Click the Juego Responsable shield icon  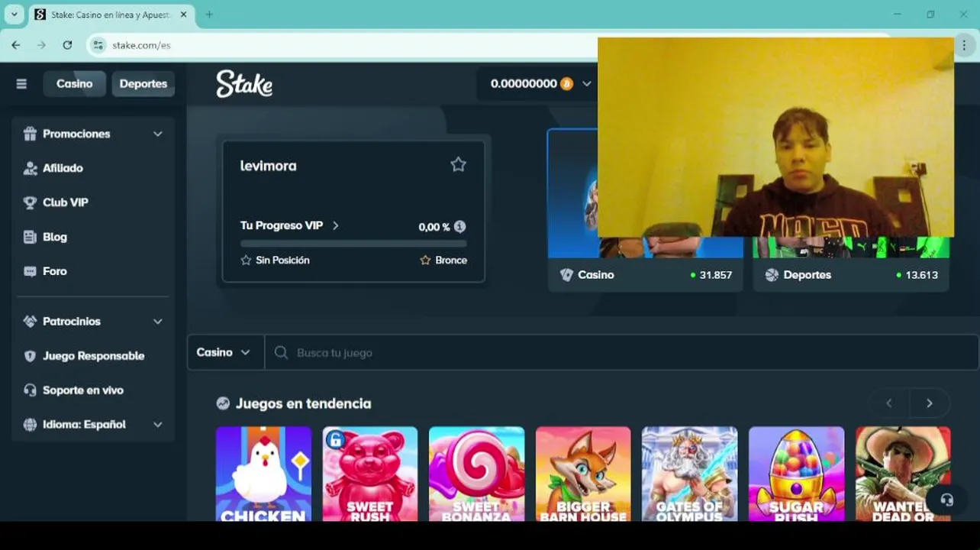(30, 356)
